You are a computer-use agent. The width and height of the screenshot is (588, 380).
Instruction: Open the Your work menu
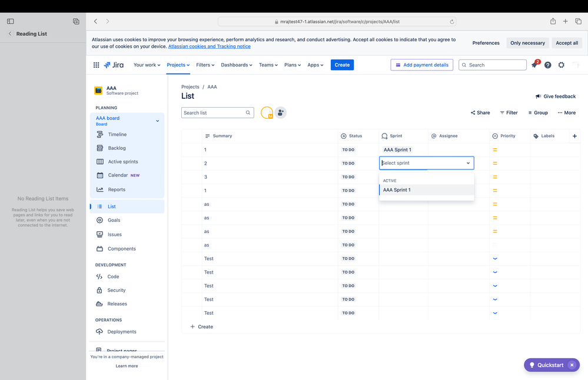tap(147, 65)
